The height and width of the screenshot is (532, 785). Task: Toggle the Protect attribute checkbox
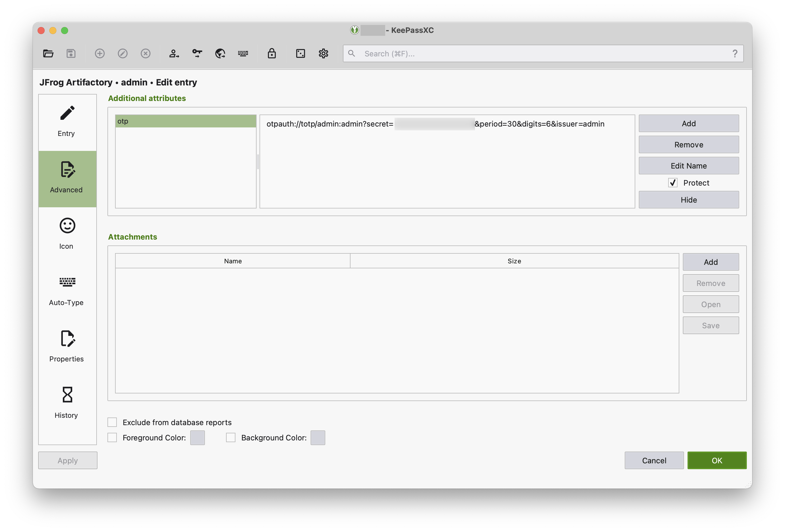(673, 183)
